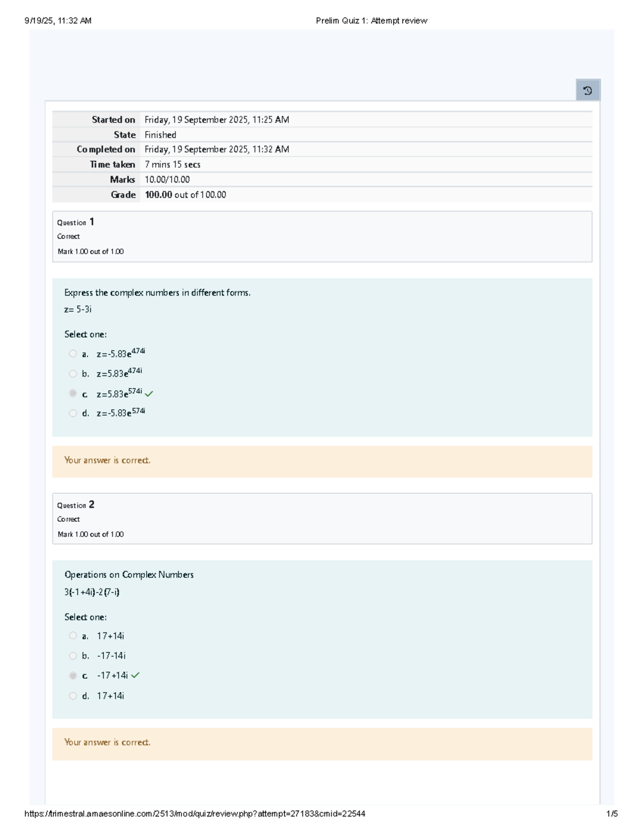Image resolution: width=644 pixels, height=834 pixels.
Task: Click the grade "100.00 out of 100.00"
Action: (185, 194)
